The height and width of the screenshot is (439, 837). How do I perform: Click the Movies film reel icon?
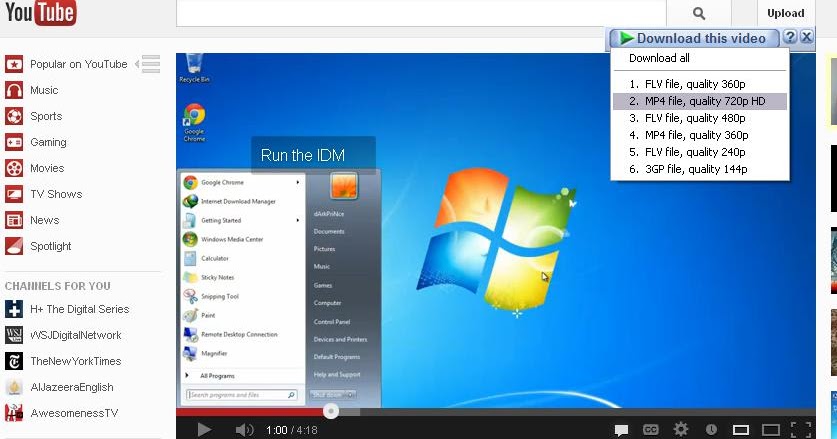(x=14, y=168)
